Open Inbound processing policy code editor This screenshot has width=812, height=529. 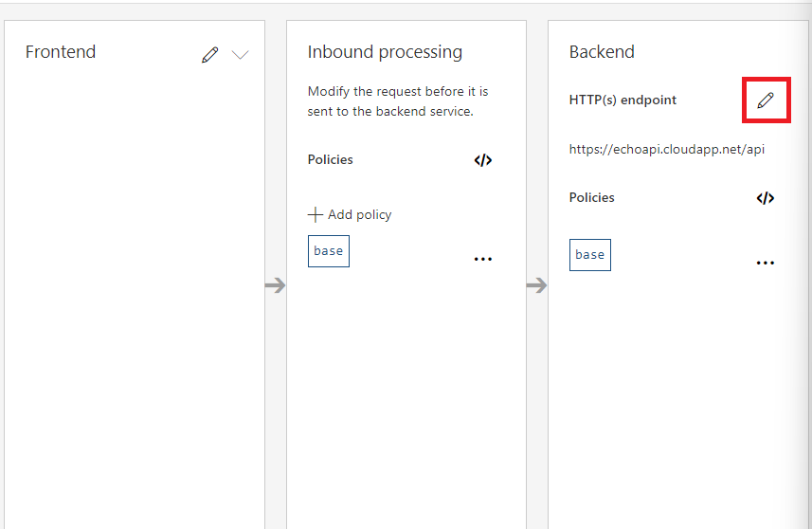[x=482, y=160]
